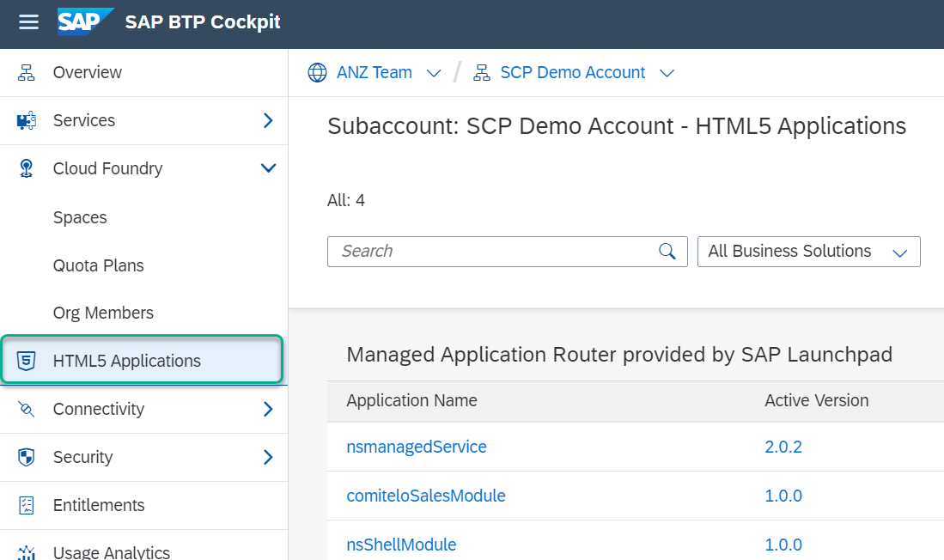
Task: Open the nsShellModule application link
Action: point(401,545)
